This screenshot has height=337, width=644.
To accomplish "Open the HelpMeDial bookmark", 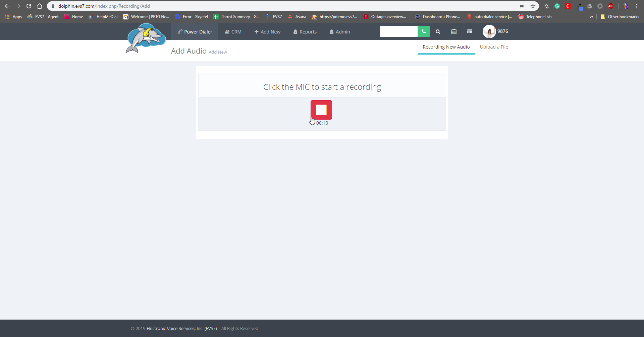I will (103, 17).
